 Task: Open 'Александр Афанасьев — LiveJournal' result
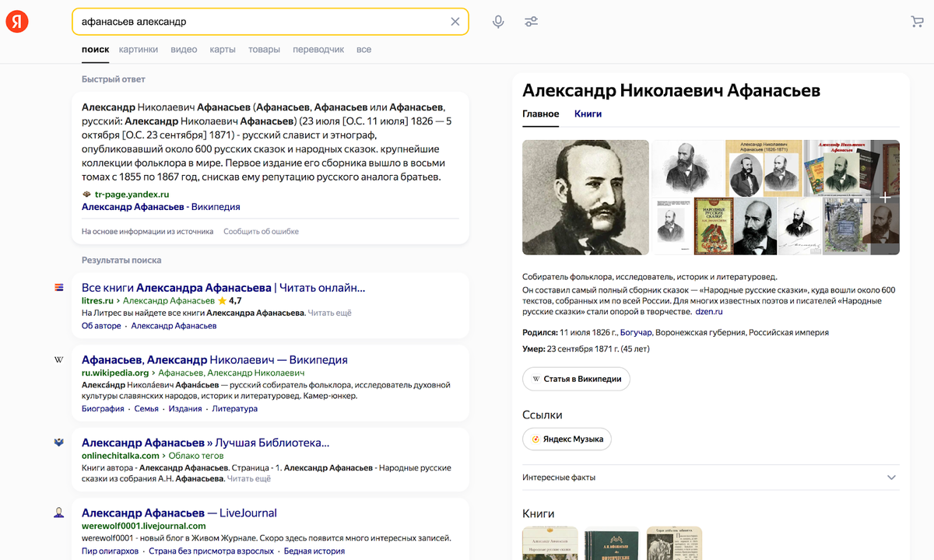click(x=179, y=513)
